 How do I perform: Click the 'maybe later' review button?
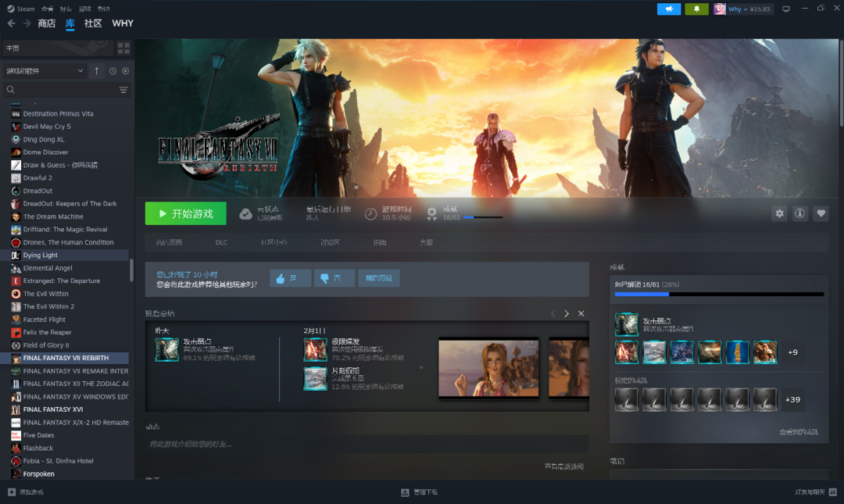[379, 278]
